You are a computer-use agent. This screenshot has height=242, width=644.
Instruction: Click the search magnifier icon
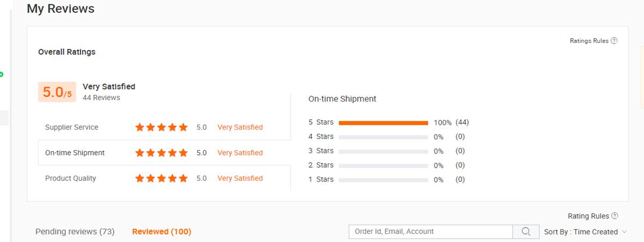[526, 232]
